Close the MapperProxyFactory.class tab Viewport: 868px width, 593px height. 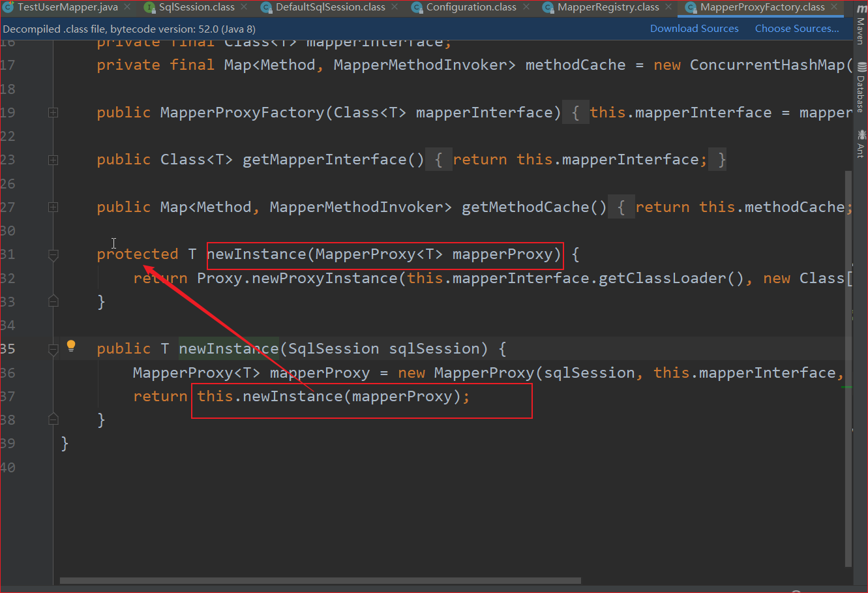coord(834,7)
